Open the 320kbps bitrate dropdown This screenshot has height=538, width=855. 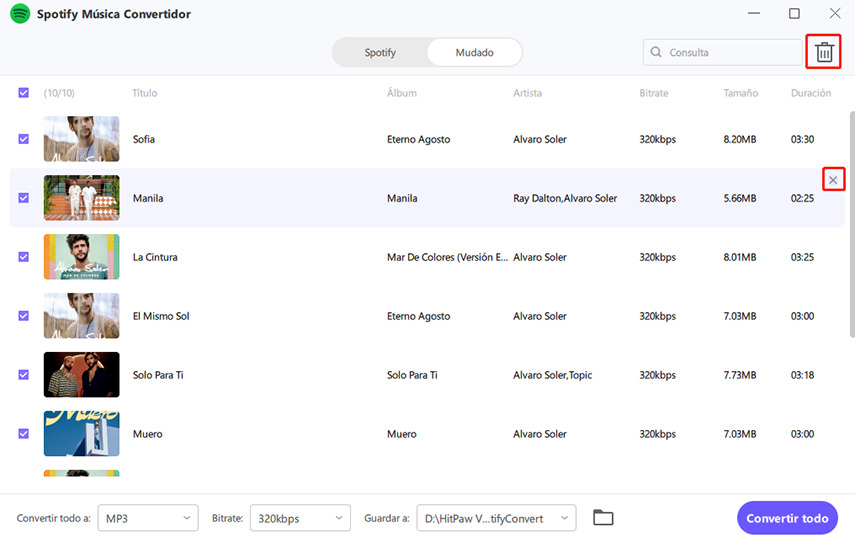point(300,518)
